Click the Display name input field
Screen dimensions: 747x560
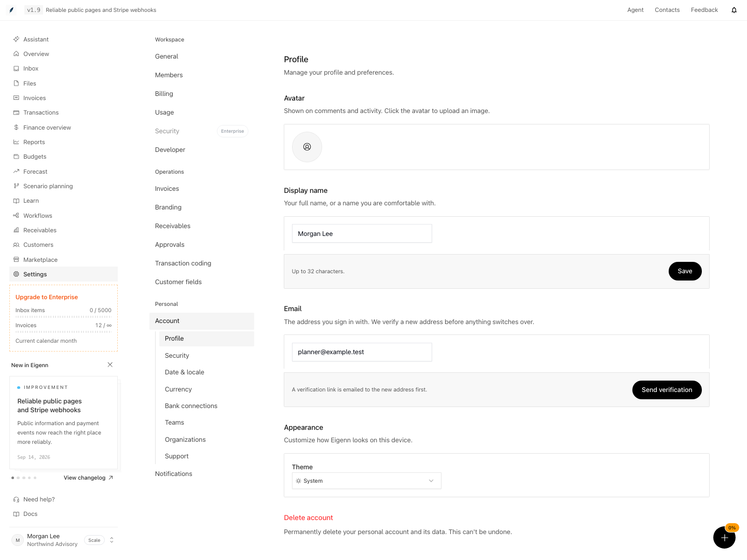(x=362, y=233)
